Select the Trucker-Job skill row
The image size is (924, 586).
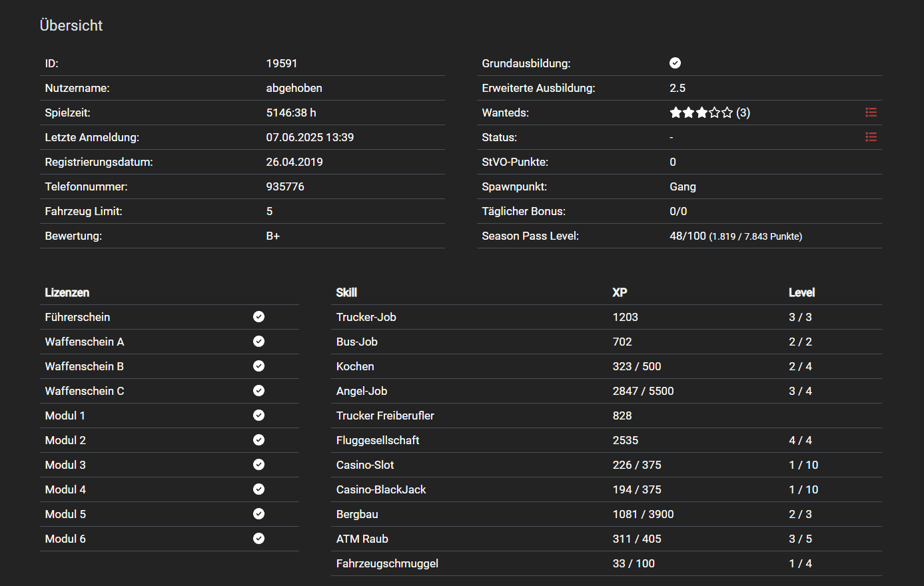point(606,317)
